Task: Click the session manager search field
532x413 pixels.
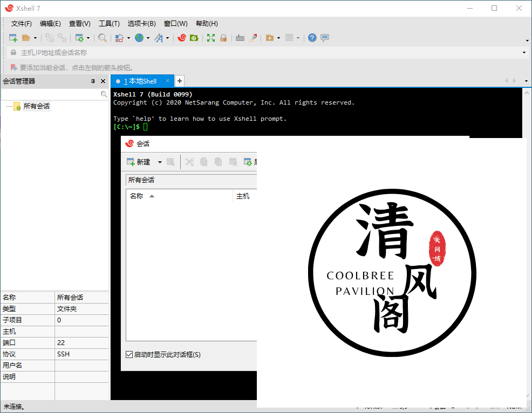Action: [x=51, y=94]
